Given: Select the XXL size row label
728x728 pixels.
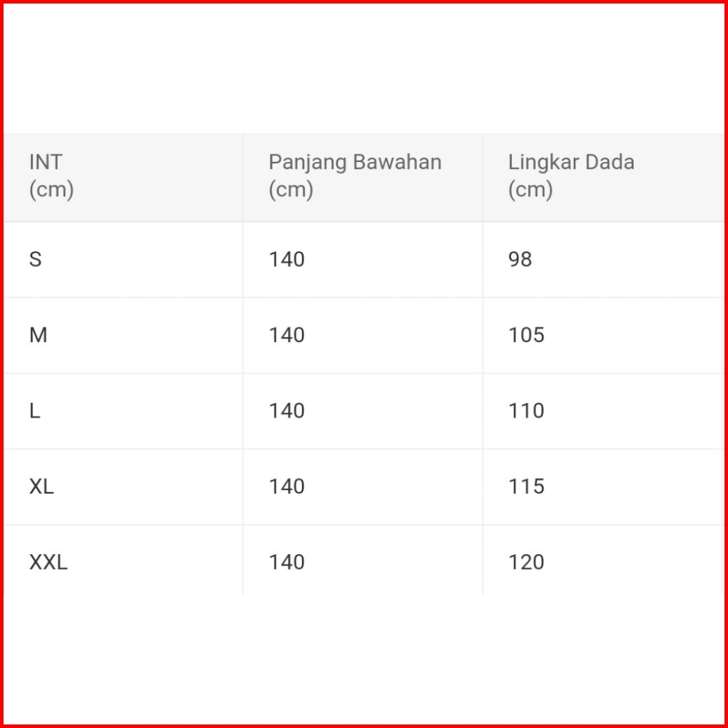Looking at the screenshot, I should pyautogui.click(x=49, y=563).
